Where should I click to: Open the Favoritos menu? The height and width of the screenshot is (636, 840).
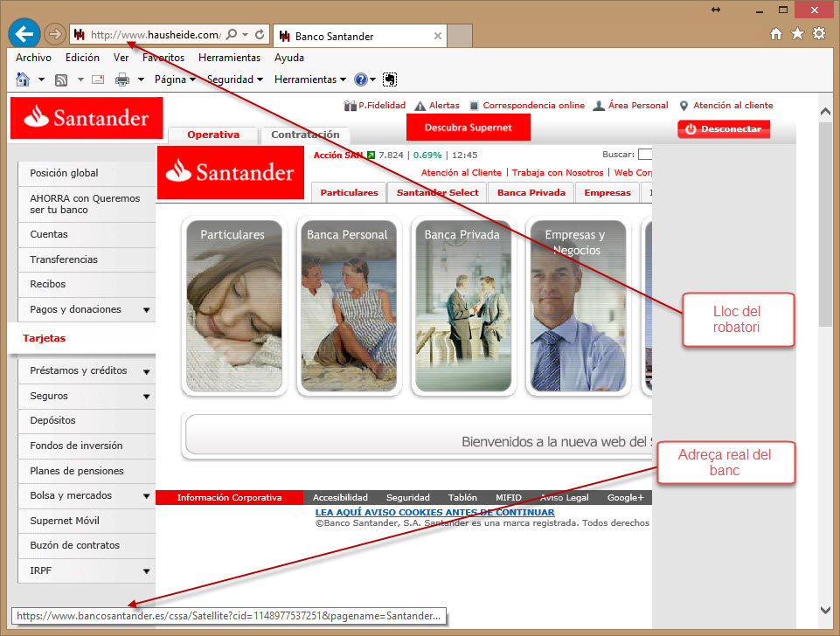(x=163, y=58)
